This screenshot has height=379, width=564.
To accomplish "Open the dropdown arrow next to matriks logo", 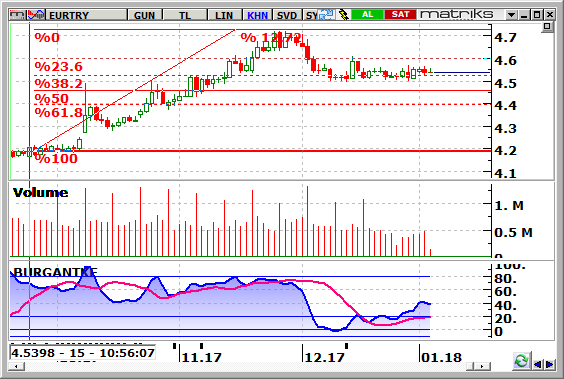I will (511, 15).
